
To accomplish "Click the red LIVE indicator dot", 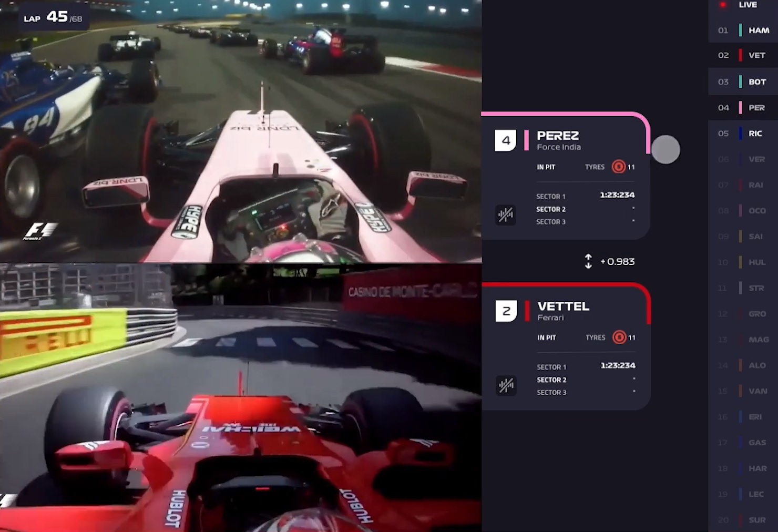I will (x=723, y=5).
